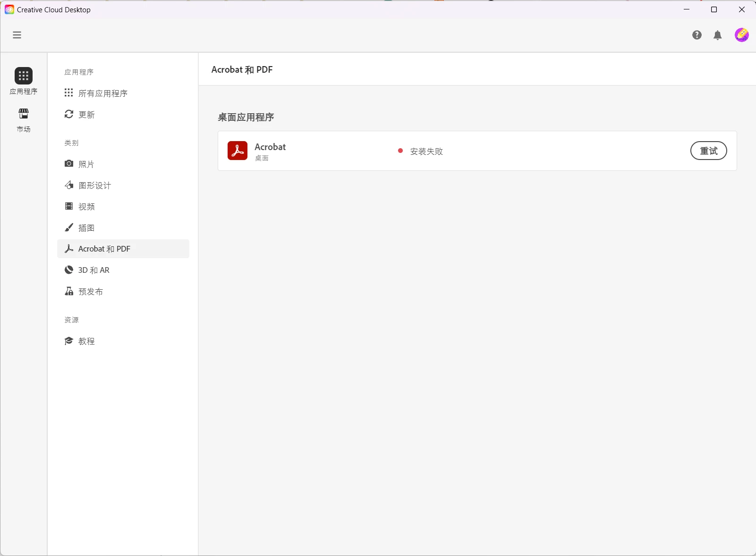Select the 视频 category

(x=123, y=206)
